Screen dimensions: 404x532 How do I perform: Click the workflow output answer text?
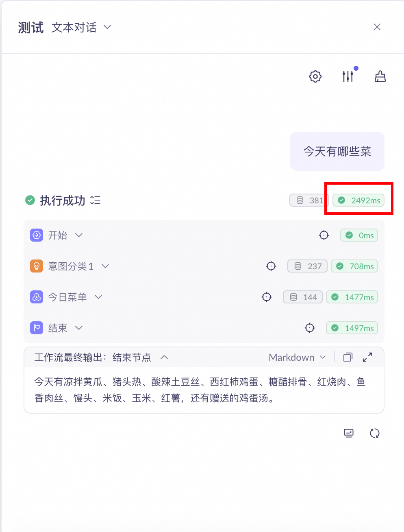click(x=200, y=390)
